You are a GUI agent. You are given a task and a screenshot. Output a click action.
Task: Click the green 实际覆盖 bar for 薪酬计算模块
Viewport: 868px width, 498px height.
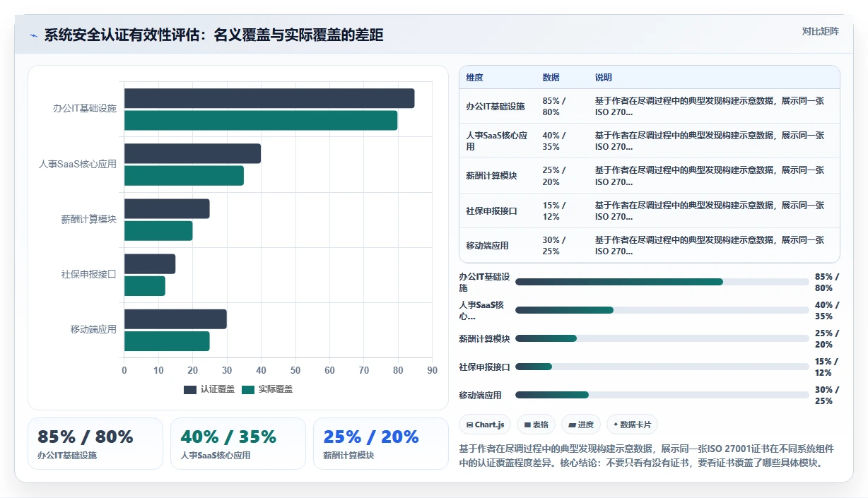point(158,231)
